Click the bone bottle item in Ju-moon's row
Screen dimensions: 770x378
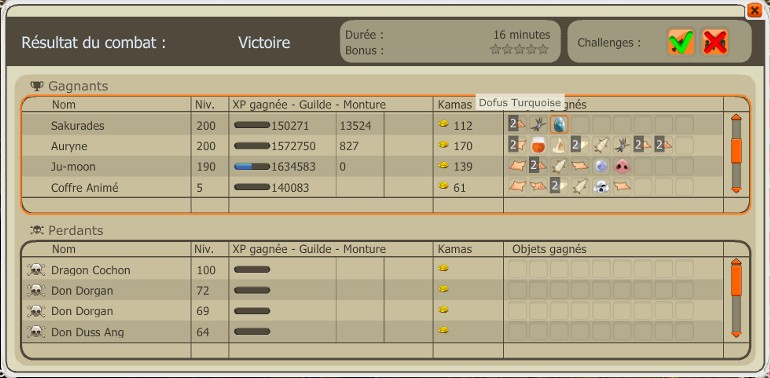(559, 166)
